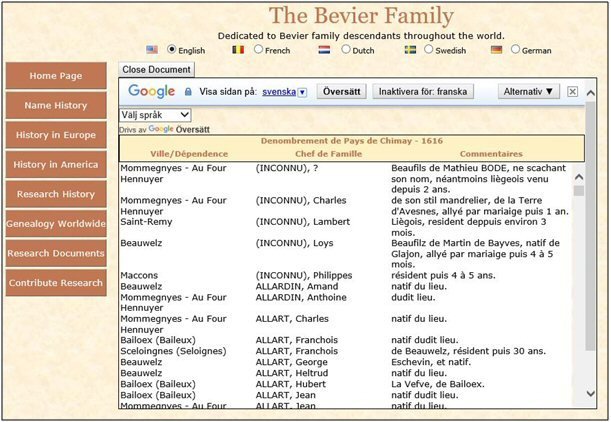Click the comment 'Eschevin, et natif.'

[431, 362]
